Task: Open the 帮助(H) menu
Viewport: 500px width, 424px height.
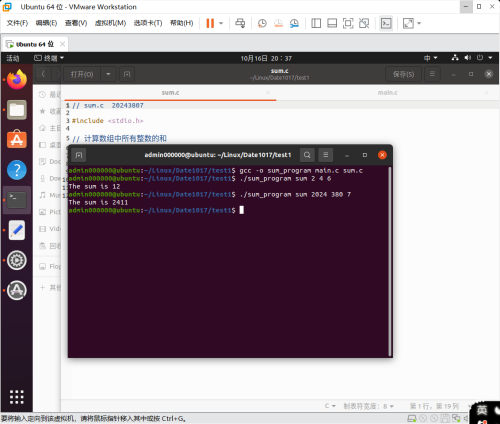Action: pos(182,23)
